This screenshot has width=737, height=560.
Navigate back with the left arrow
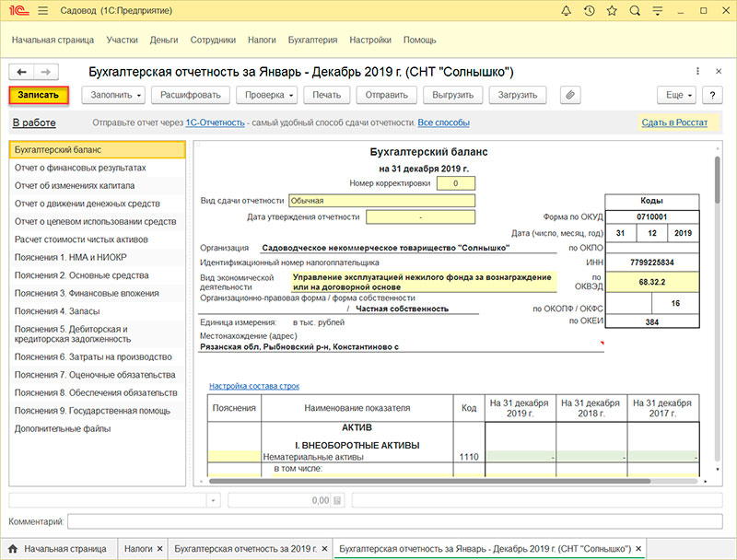(21, 72)
